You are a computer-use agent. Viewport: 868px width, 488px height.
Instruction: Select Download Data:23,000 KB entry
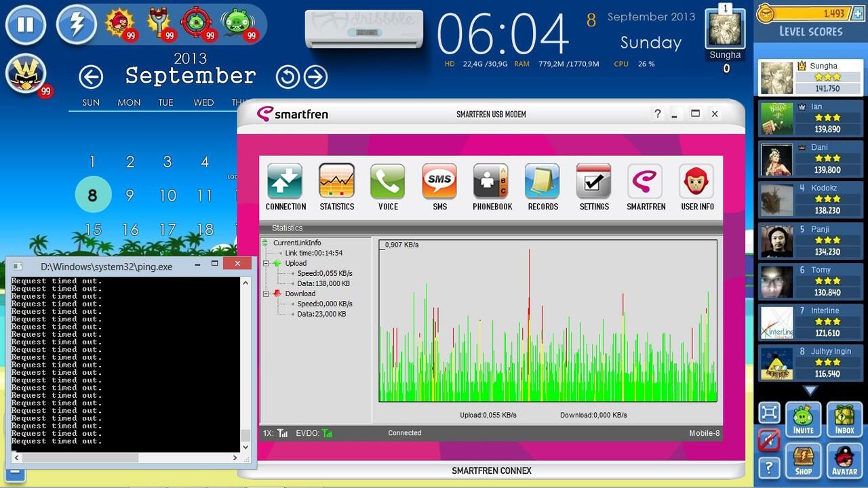click(321, 314)
